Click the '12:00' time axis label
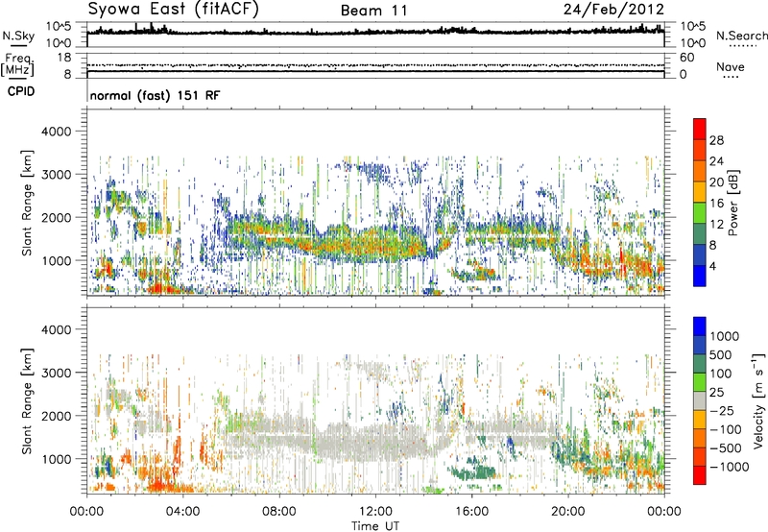Screen dimensions: 768x532 375,512
